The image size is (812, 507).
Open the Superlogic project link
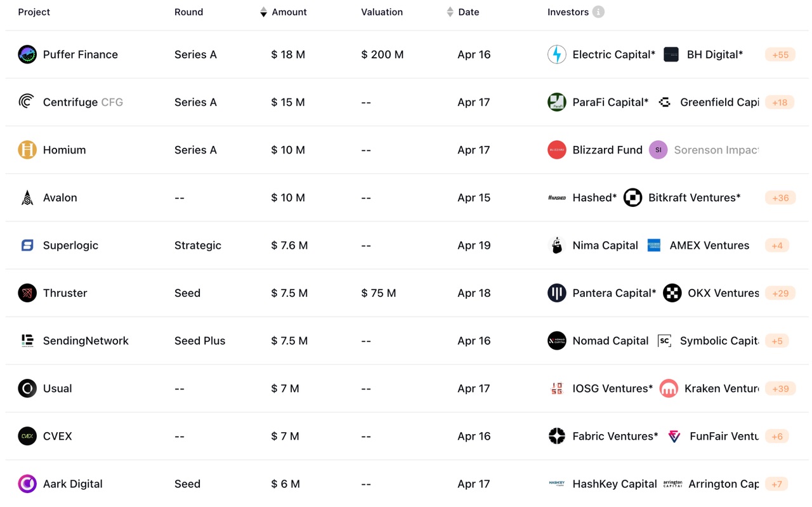point(70,246)
